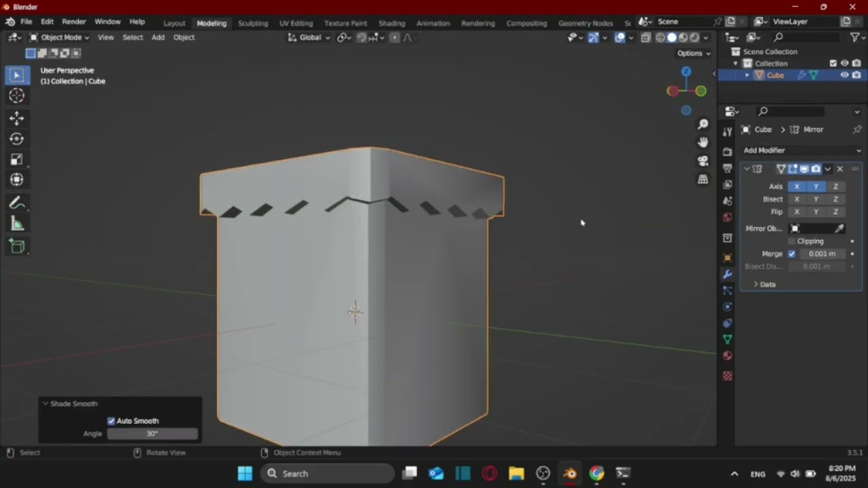The height and width of the screenshot is (488, 868).
Task: Select the Scale tool
Action: click(x=17, y=159)
